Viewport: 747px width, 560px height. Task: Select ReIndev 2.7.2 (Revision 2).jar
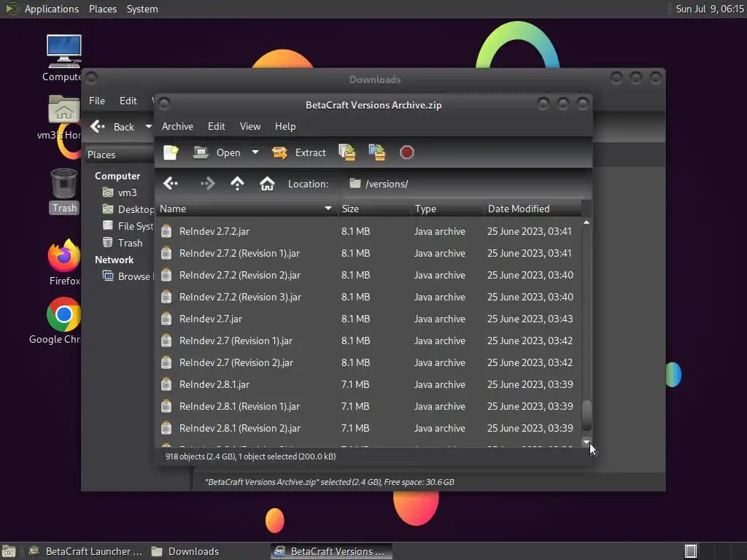[x=368, y=275]
